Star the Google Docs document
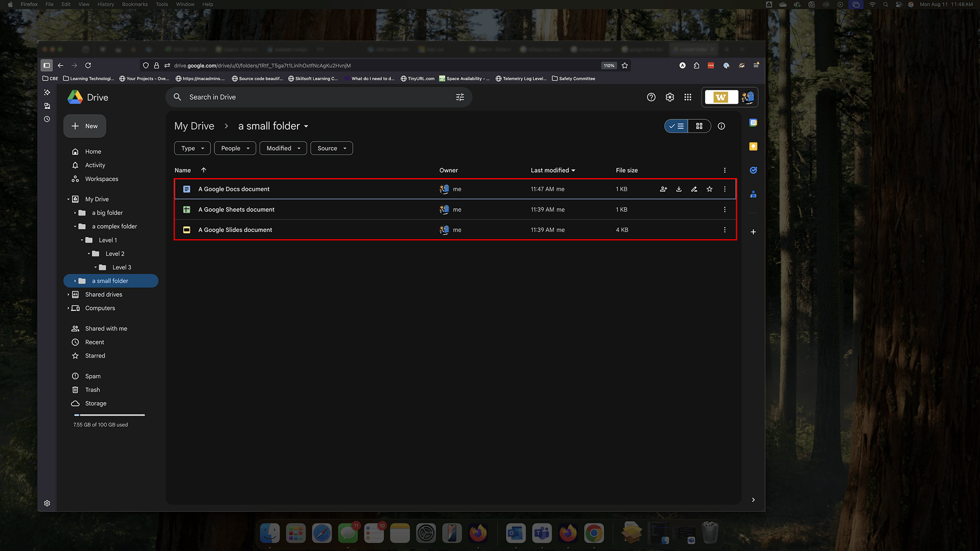The width and height of the screenshot is (980, 551). pos(709,188)
